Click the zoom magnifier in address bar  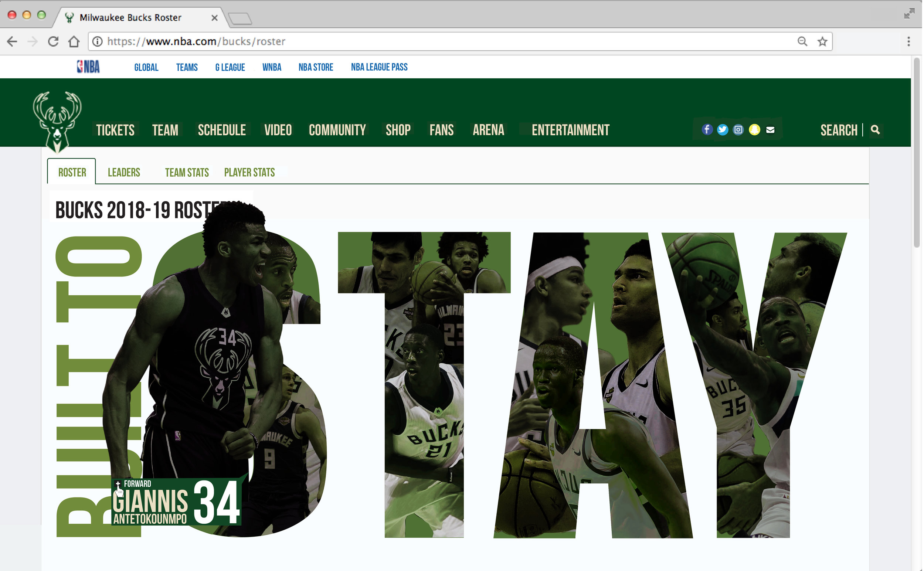802,41
